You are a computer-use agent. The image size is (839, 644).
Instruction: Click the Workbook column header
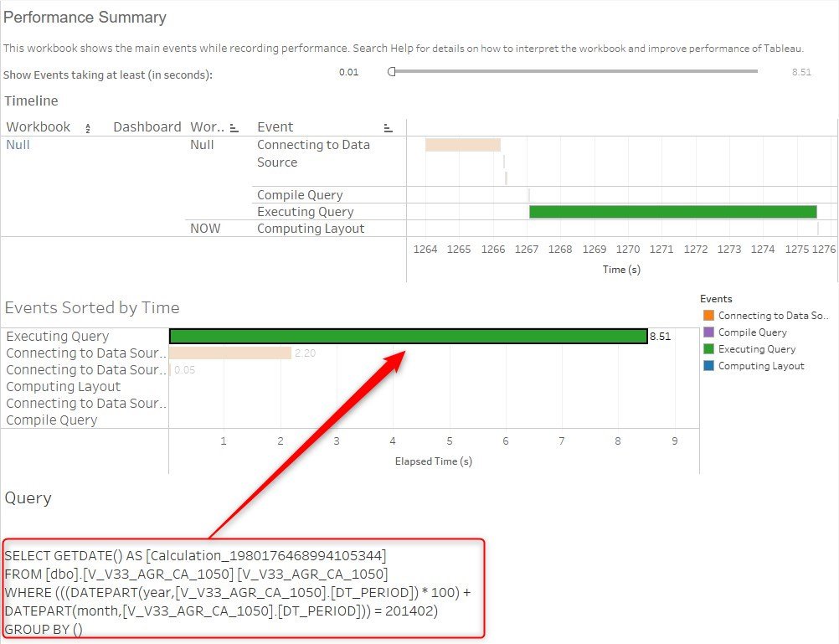(39, 126)
